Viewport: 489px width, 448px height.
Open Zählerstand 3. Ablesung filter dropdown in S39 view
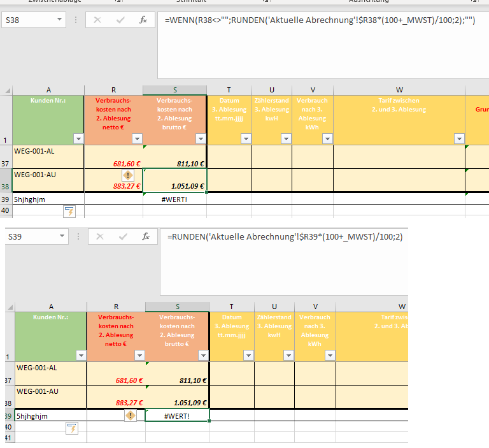[x=288, y=356]
